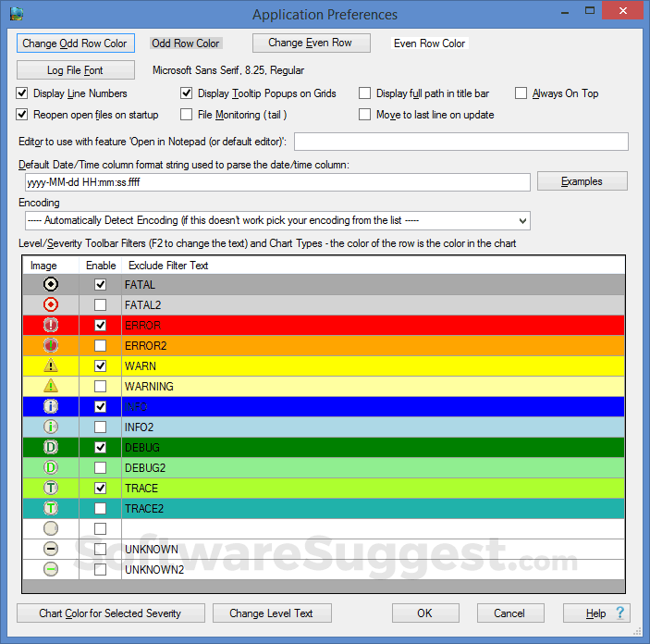Click the Examples button
Screen dimensions: 650x644
pyautogui.click(x=582, y=181)
